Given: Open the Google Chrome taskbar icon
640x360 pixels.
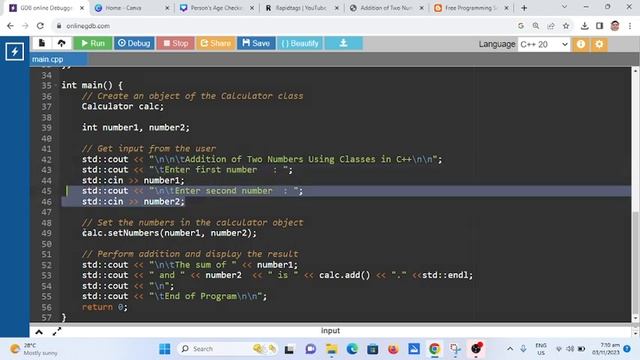Looking at the screenshot, I should [435, 349].
